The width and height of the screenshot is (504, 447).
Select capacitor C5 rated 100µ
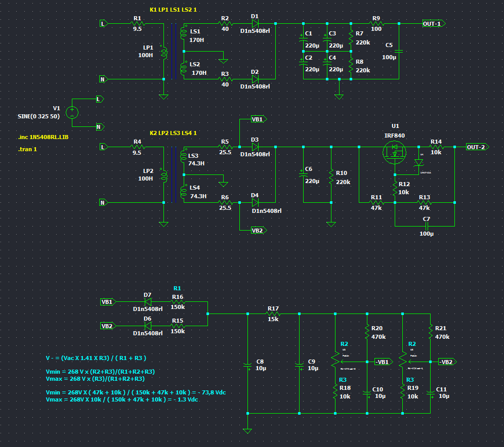[x=399, y=51]
